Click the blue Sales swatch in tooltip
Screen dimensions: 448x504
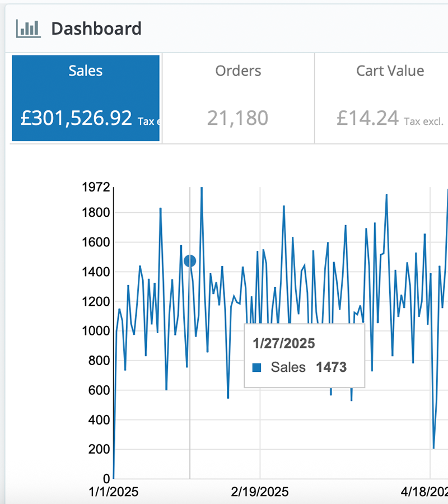pos(257,368)
